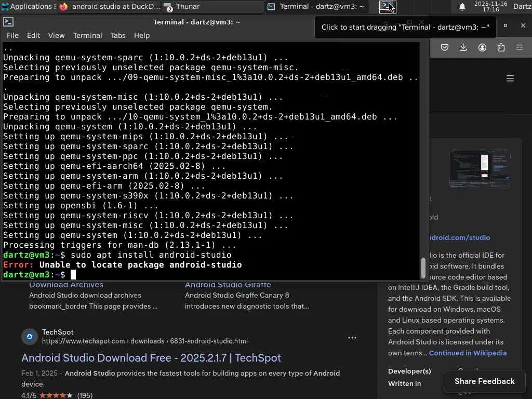Click the techspot.com URL breadcrumb
532x399 pixels.
pos(145,341)
